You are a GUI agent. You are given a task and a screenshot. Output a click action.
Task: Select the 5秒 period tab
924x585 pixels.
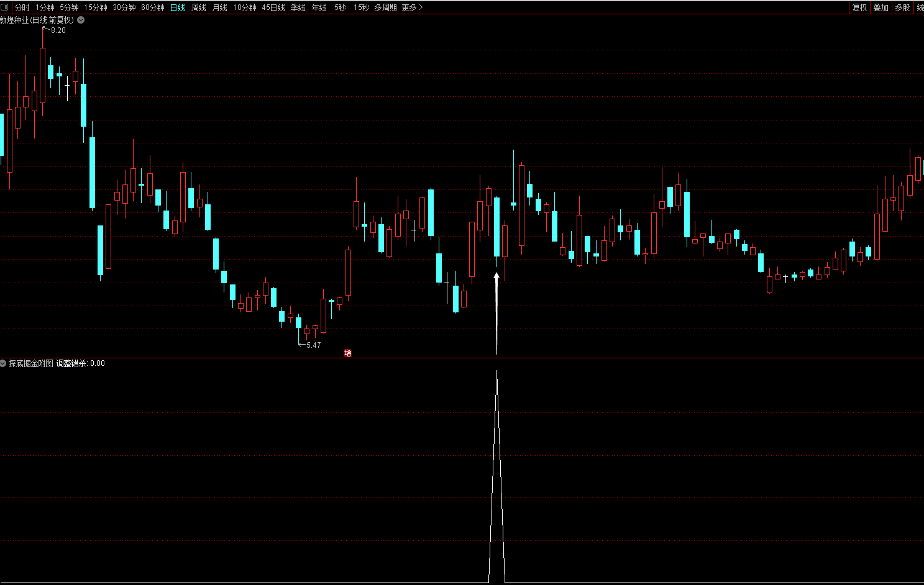click(340, 7)
